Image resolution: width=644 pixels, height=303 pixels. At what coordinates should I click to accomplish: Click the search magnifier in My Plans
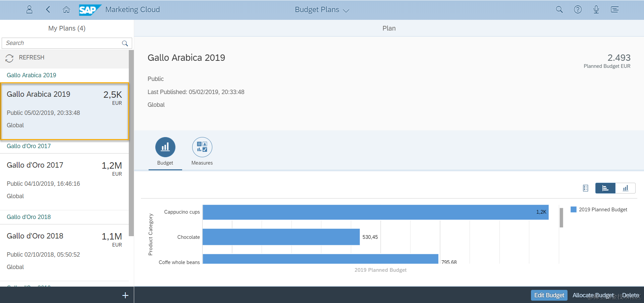125,43
